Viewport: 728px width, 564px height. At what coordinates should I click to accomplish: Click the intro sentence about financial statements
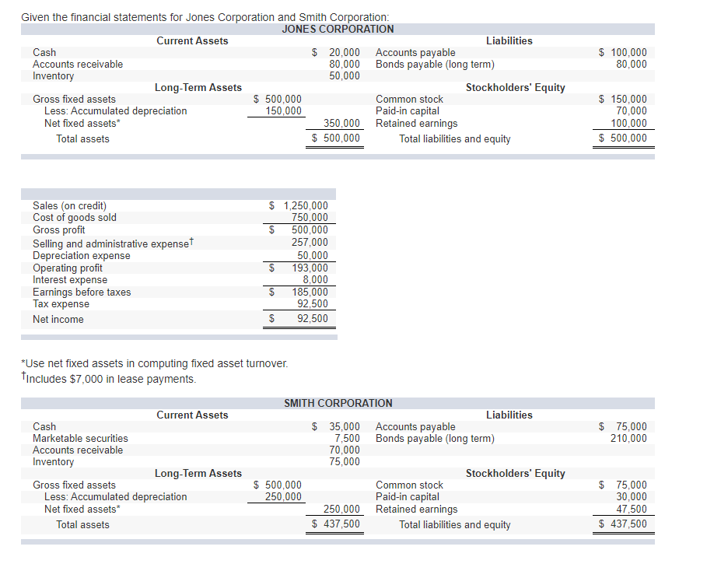coord(205,17)
